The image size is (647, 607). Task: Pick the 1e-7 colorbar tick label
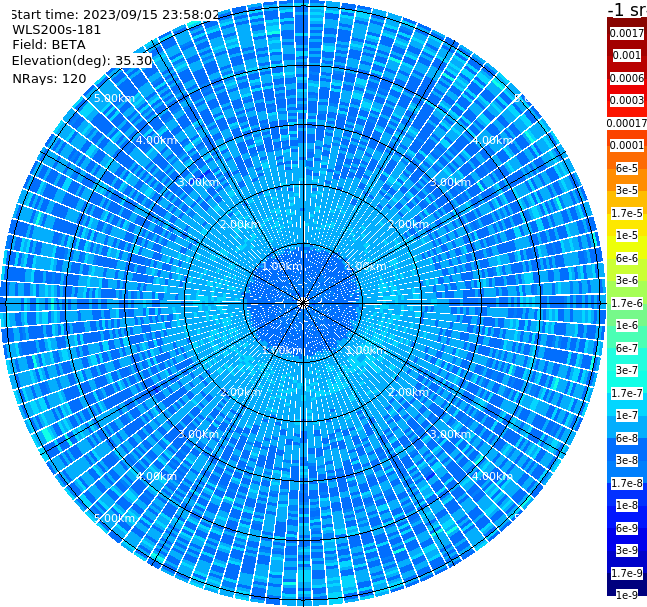point(627,415)
